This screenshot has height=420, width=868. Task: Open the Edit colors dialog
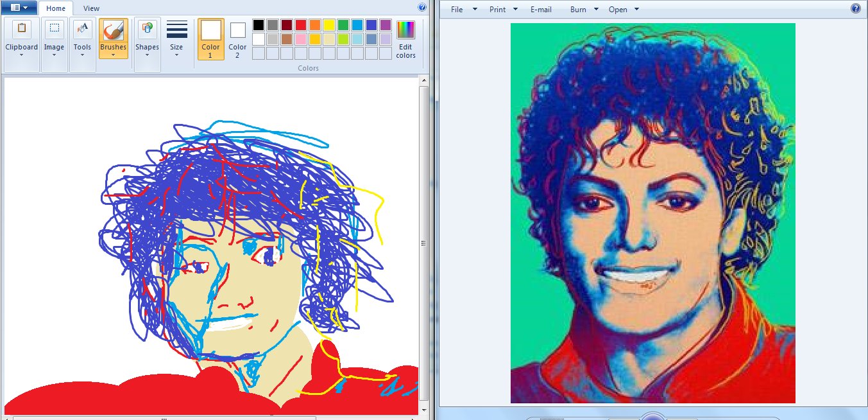pyautogui.click(x=405, y=39)
